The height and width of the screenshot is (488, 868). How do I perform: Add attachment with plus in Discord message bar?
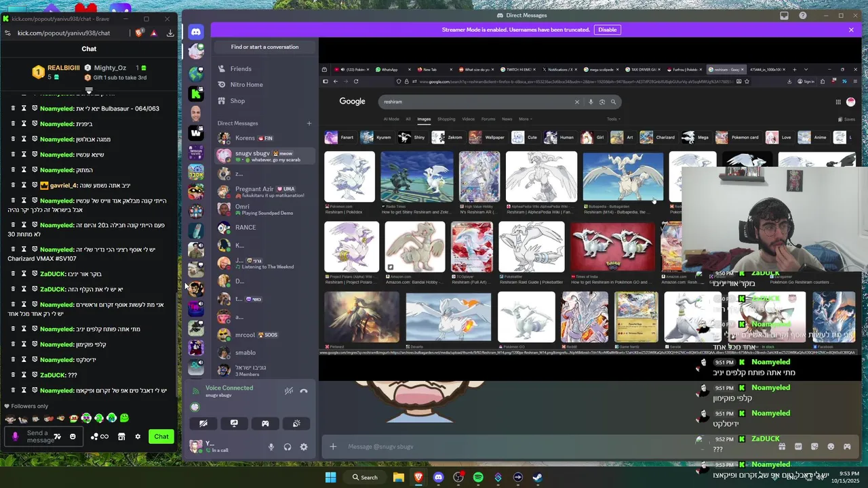click(333, 447)
